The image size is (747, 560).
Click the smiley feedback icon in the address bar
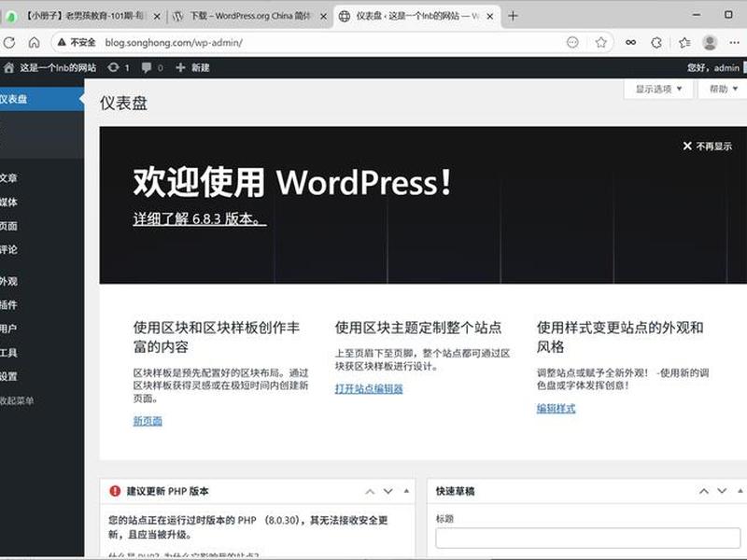pos(572,42)
